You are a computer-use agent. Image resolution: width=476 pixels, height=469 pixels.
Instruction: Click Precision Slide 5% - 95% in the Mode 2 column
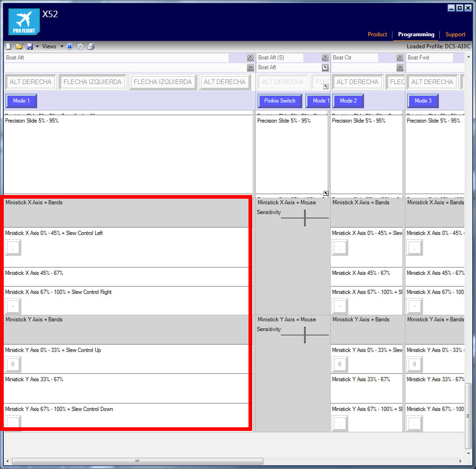coord(359,121)
